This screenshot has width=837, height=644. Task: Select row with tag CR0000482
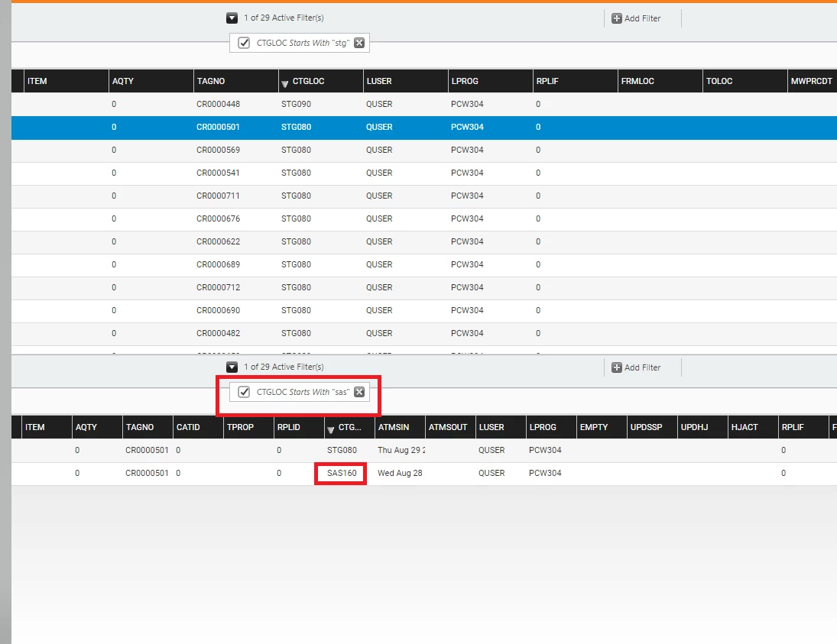point(423,334)
